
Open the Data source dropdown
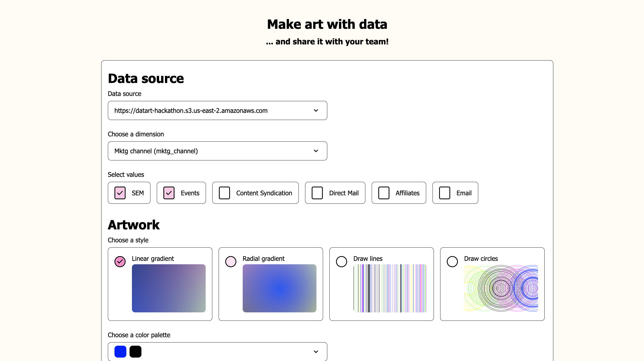[217, 110]
